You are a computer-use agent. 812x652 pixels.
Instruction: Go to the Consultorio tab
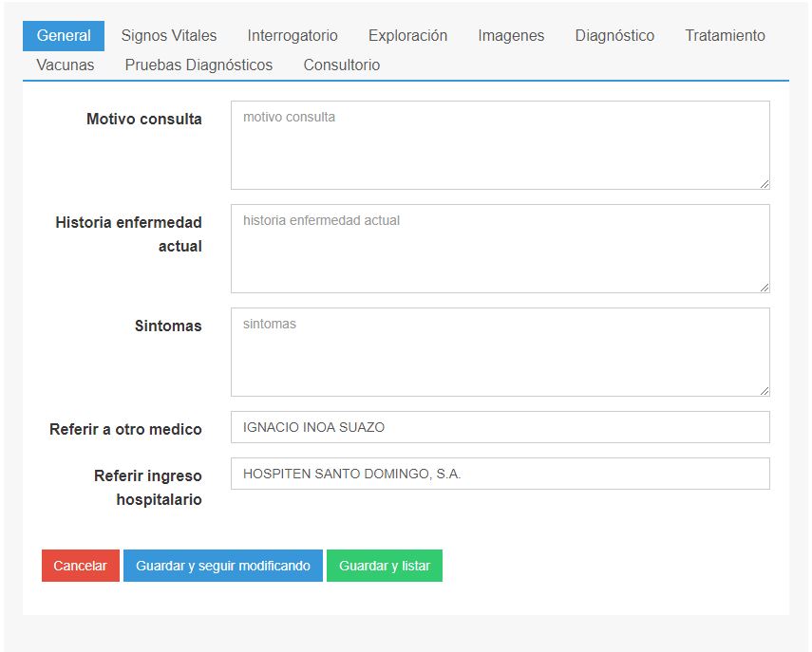pos(342,65)
